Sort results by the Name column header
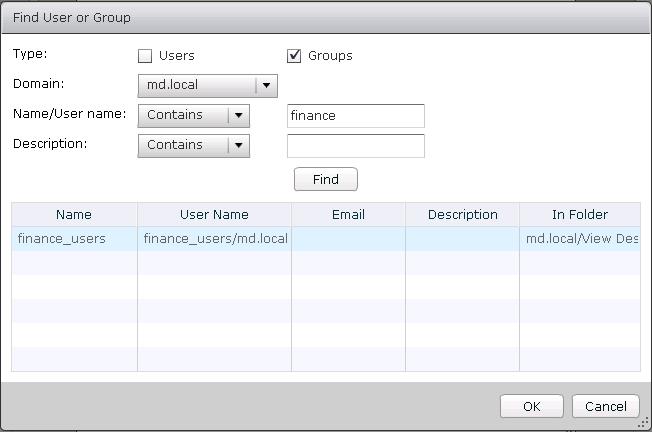 pyautogui.click(x=74, y=214)
